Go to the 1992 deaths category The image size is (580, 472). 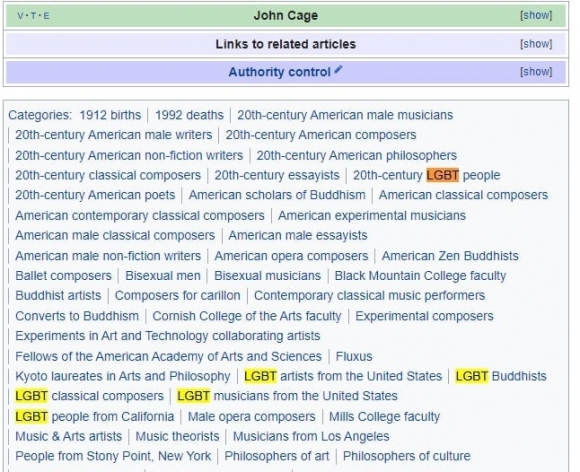189,115
